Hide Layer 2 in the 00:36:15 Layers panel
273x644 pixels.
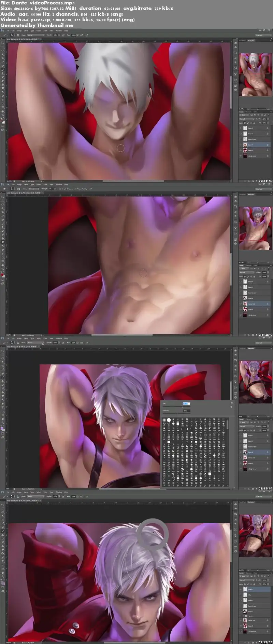pos(241,128)
